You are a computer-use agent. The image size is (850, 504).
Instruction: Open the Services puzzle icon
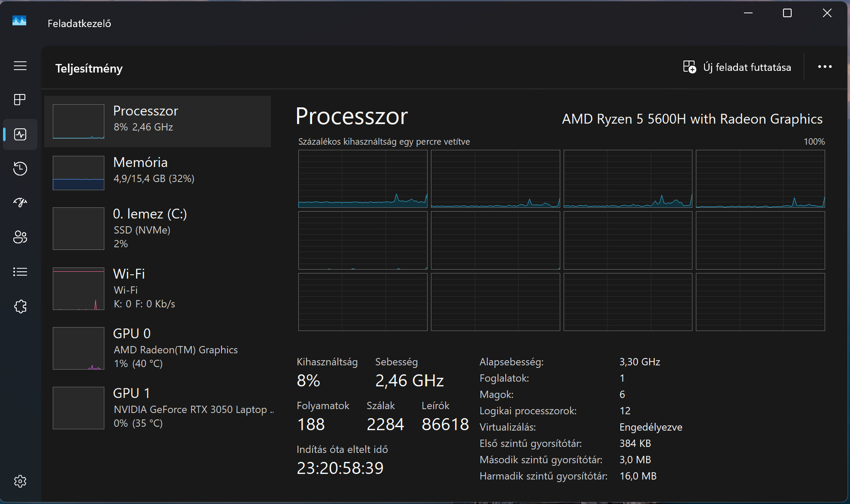20,306
